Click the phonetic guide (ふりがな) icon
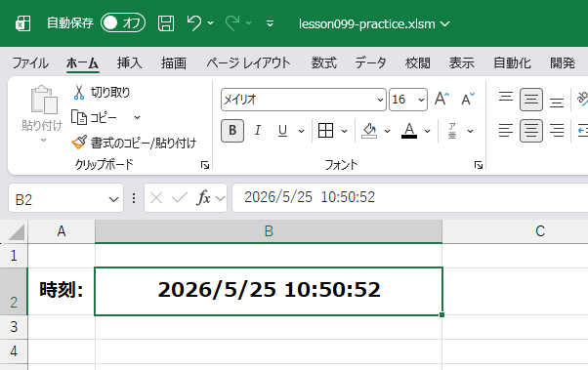The width and height of the screenshot is (588, 370). [x=452, y=131]
